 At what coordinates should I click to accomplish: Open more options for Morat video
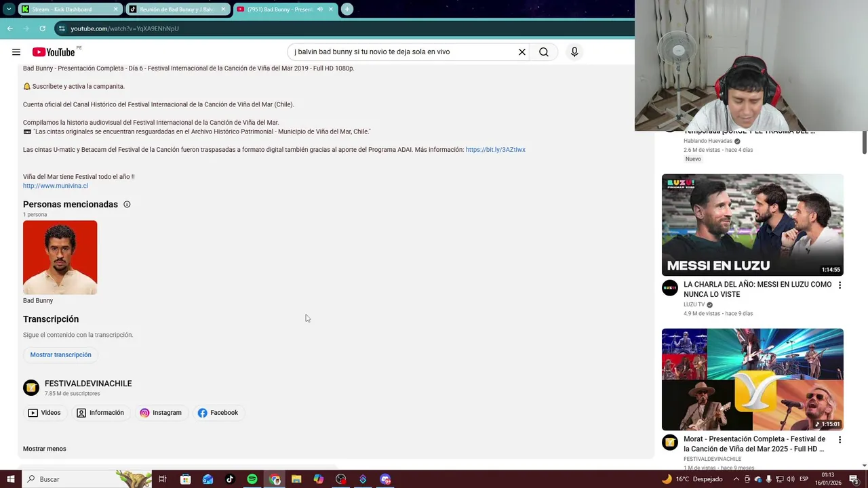840,440
